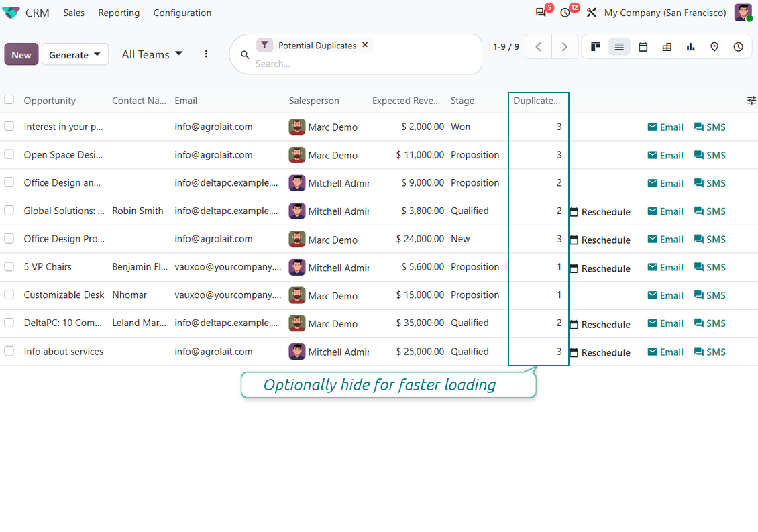Image resolution: width=758 pixels, height=532 pixels.
Task: Open the company switcher My Company (San Francisco)
Action: [x=665, y=13]
